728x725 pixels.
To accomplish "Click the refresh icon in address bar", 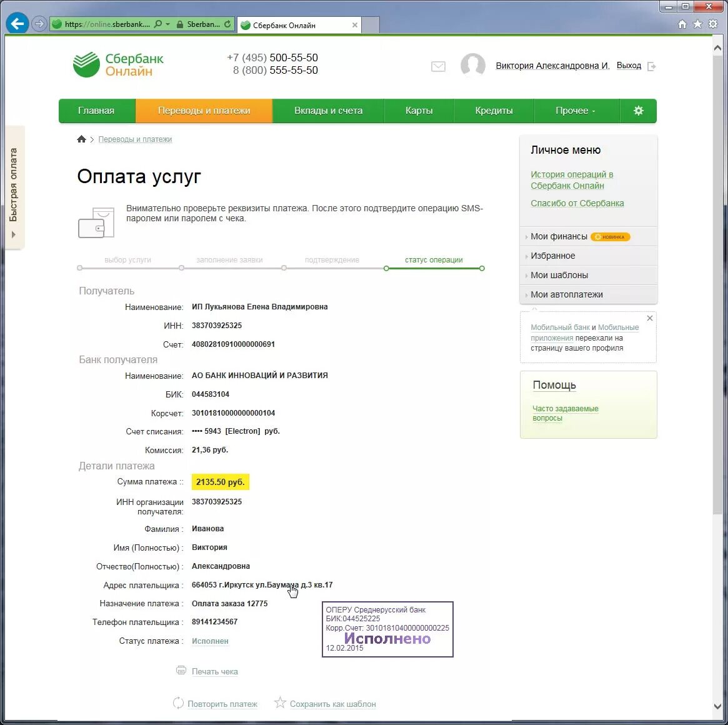I will [227, 24].
